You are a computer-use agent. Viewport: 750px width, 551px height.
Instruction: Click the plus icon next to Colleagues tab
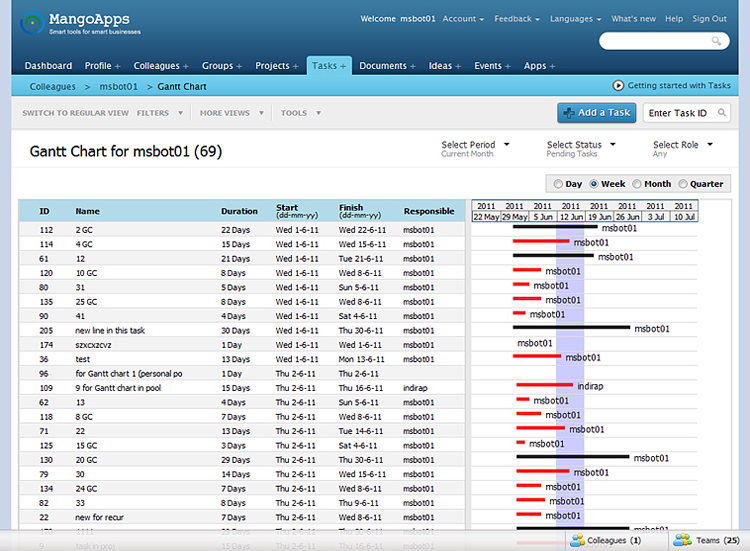(186, 66)
